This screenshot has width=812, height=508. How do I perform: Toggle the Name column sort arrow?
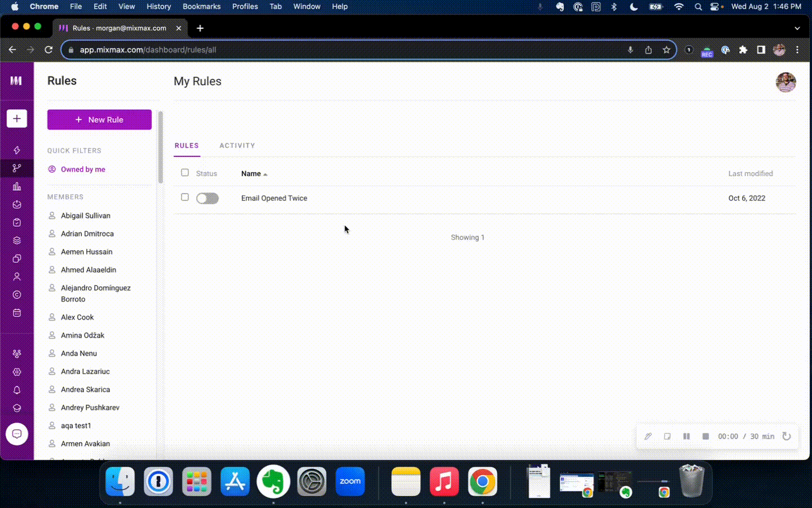[265, 174]
